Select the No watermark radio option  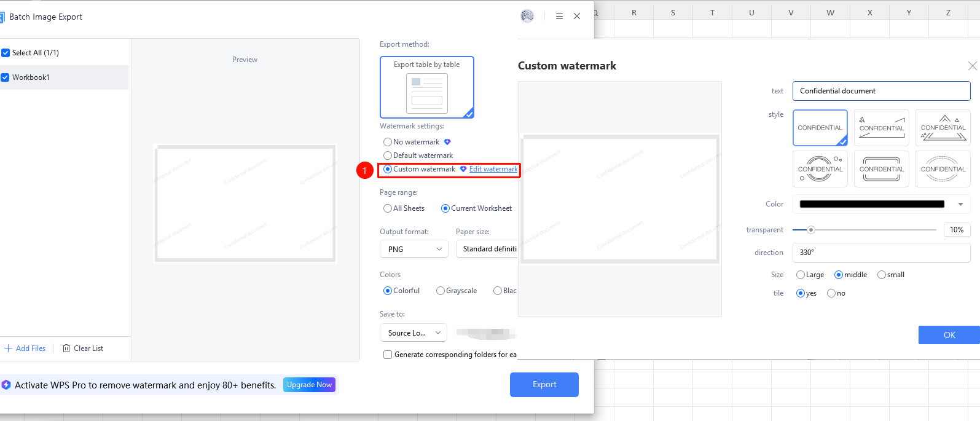pos(388,142)
